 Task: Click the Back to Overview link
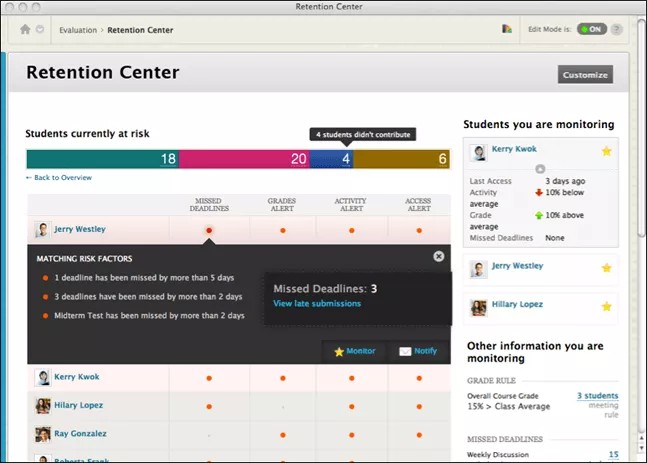pyautogui.click(x=59, y=177)
